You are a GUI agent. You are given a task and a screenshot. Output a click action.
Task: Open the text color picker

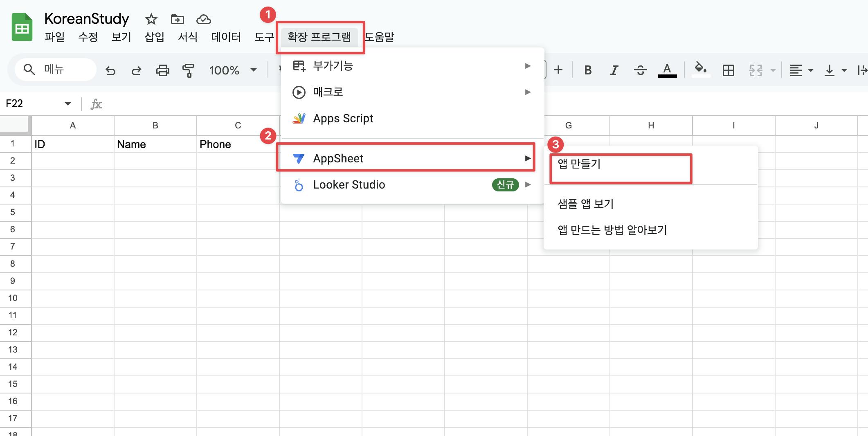click(x=667, y=70)
